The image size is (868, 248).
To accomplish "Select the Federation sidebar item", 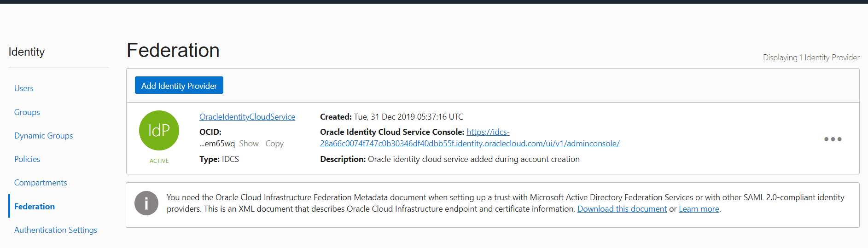I will click(x=35, y=207).
